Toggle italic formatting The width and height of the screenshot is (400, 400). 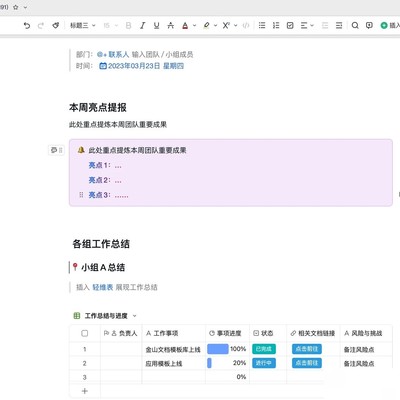142,25
